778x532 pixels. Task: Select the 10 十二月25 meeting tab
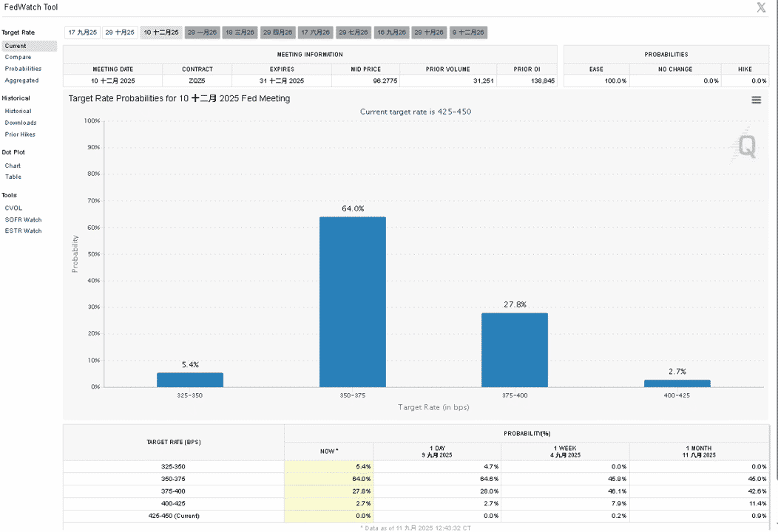point(161,33)
